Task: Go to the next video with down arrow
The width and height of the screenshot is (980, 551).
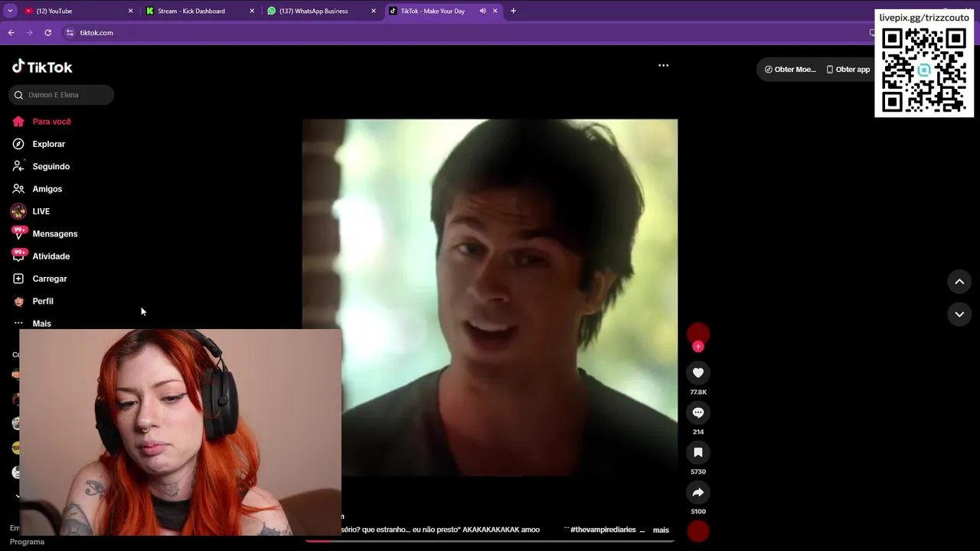Action: (959, 314)
